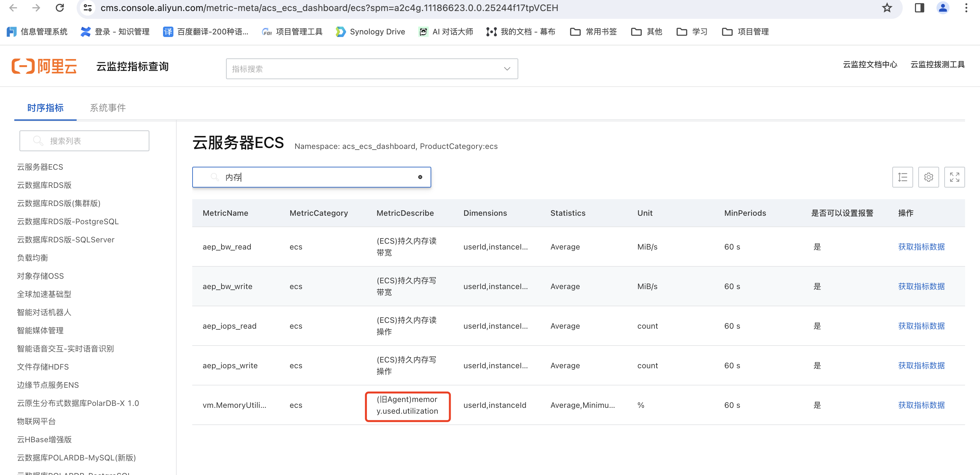This screenshot has height=475, width=980.
Task: Select 物联网平台 in sidebar
Action: click(x=36, y=421)
